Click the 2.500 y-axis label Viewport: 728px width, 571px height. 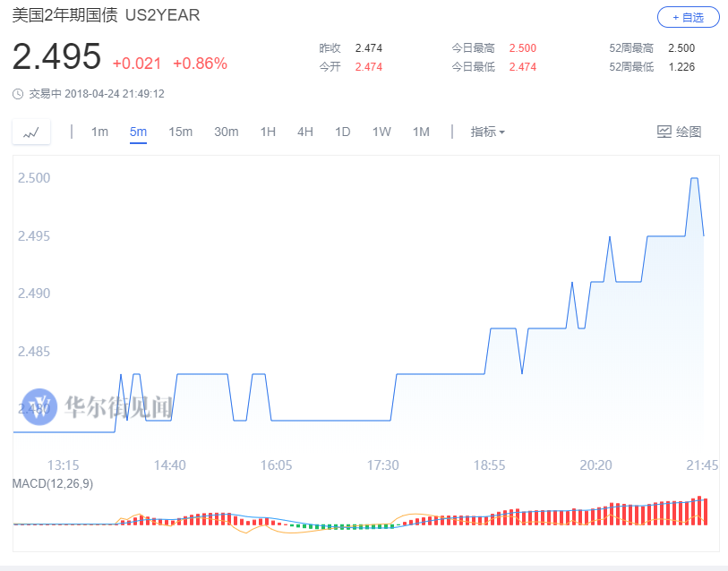click(34, 178)
